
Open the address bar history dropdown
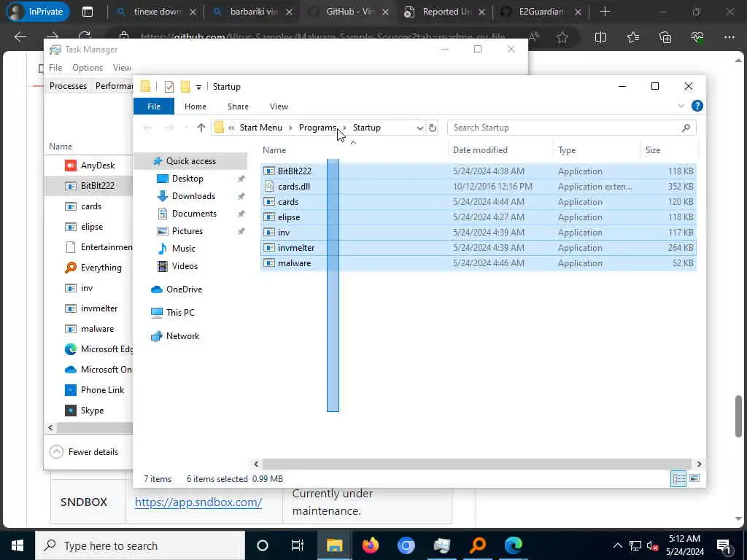click(x=419, y=128)
